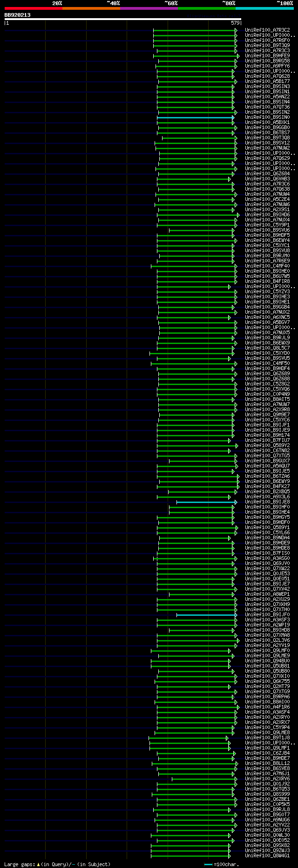Open hit UniRef100_B6EWY4

pyautogui.click(x=267, y=241)
